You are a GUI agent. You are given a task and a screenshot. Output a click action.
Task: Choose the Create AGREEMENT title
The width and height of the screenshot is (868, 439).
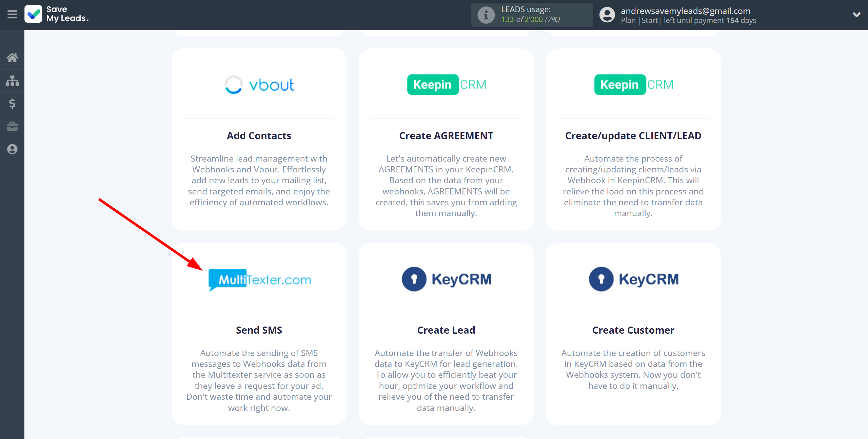pyautogui.click(x=446, y=136)
